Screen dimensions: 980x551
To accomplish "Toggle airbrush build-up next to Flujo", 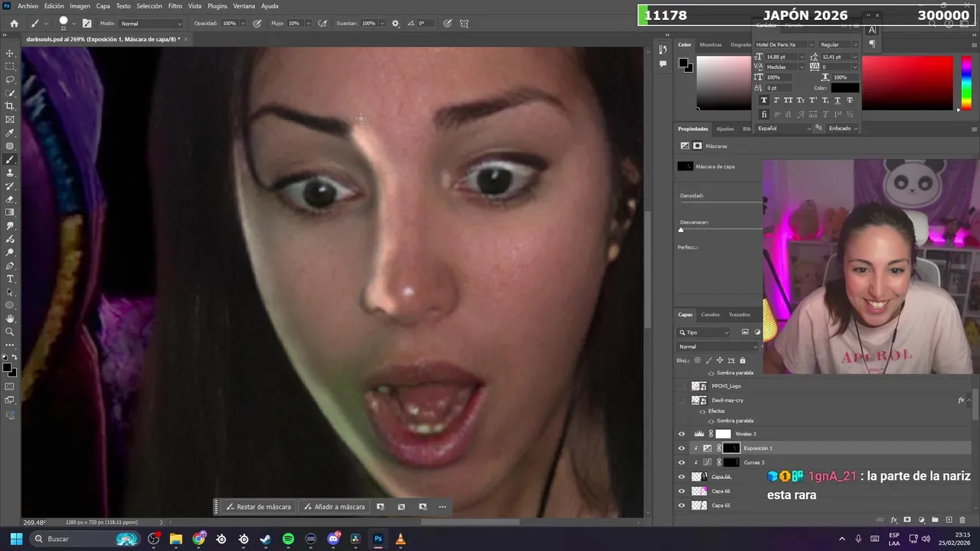I will pyautogui.click(x=322, y=24).
